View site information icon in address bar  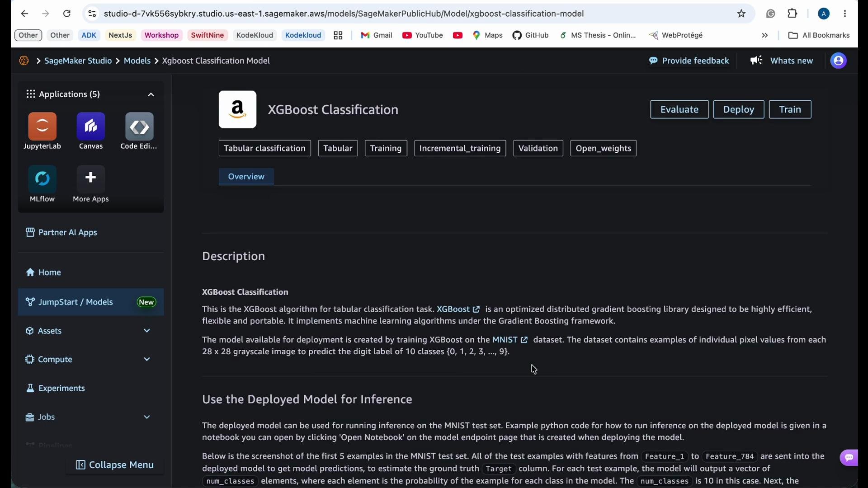(92, 14)
